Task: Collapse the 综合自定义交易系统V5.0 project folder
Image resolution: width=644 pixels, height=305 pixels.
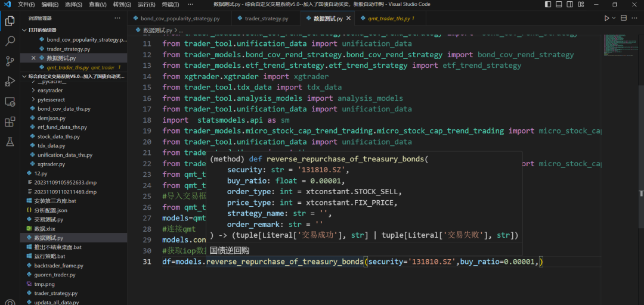Action: [24, 76]
